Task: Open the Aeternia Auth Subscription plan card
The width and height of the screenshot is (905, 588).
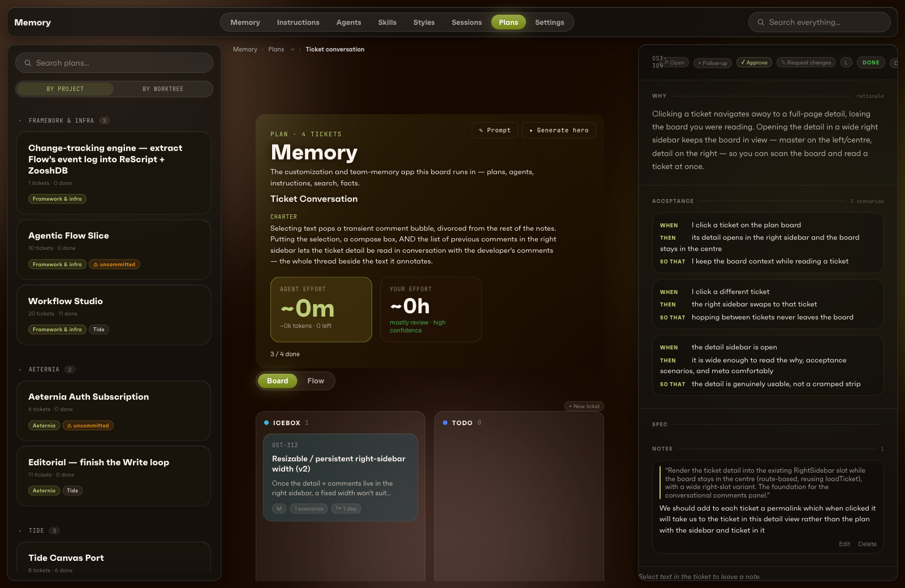Action: pos(114,411)
